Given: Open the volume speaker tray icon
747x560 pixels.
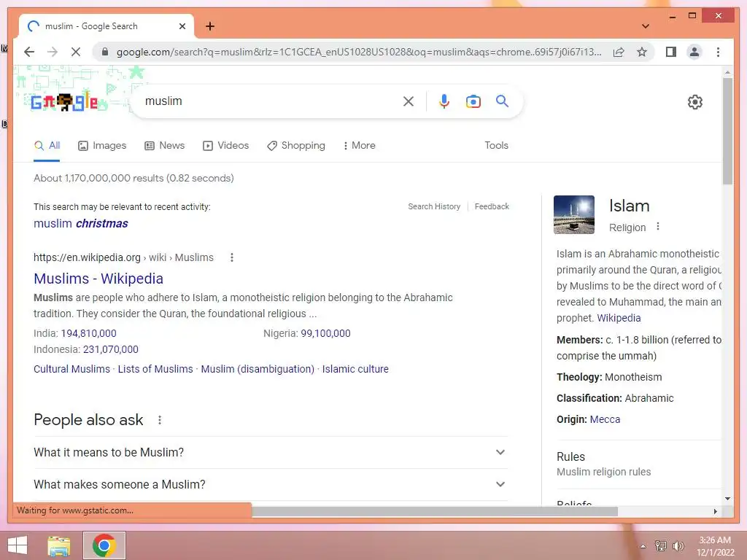Looking at the screenshot, I should [678, 546].
